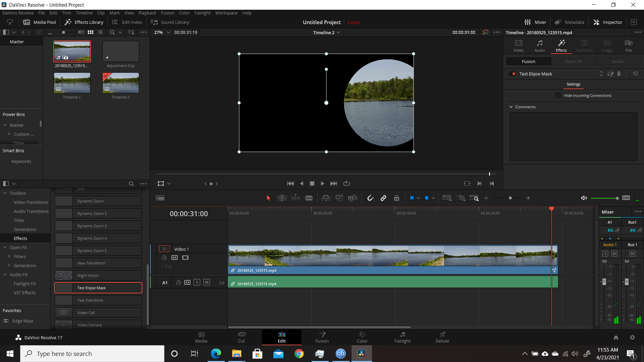644x362 pixels.
Task: Start playback with Play button
Action: (x=322, y=183)
